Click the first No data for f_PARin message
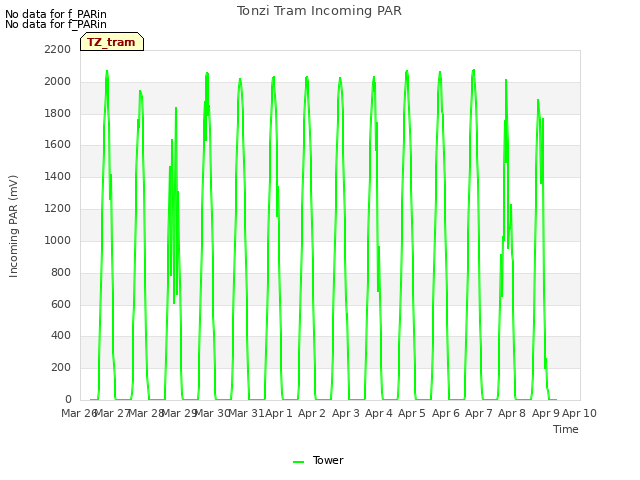 (x=56, y=14)
